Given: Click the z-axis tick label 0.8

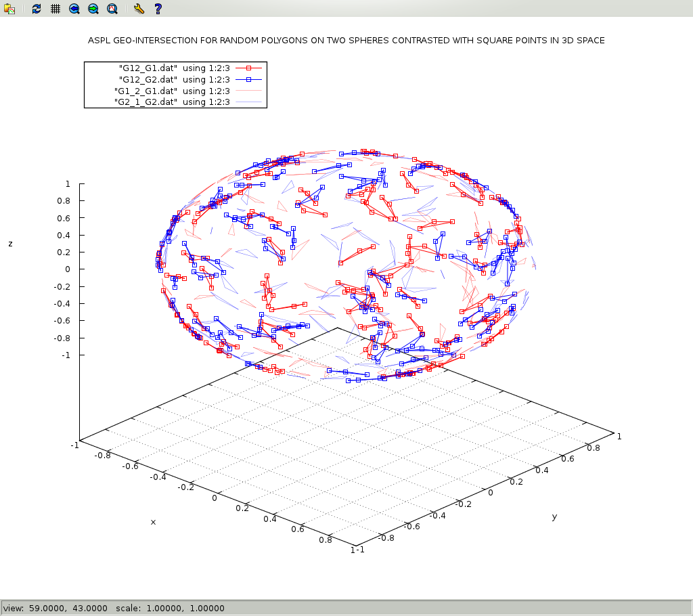Looking at the screenshot, I should [63, 200].
